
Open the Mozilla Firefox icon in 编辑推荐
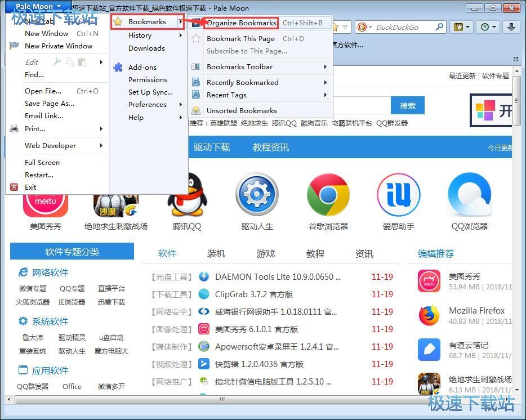coord(429,315)
